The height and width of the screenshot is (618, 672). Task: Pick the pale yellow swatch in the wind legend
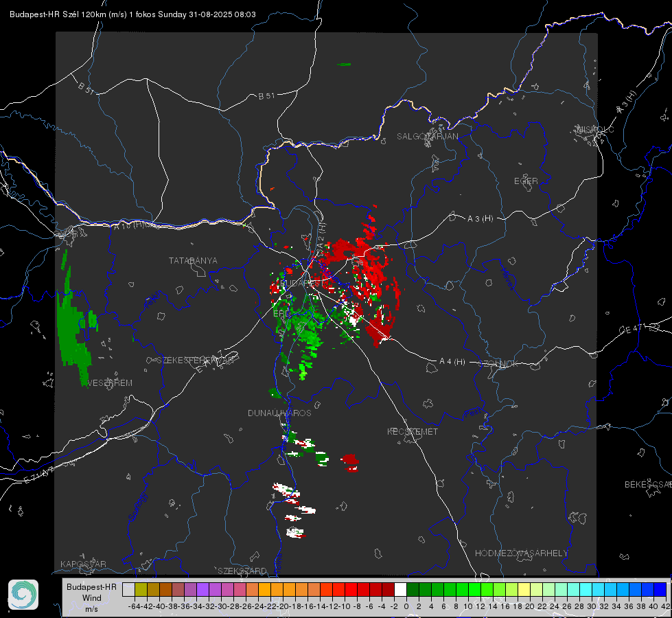click(x=524, y=589)
